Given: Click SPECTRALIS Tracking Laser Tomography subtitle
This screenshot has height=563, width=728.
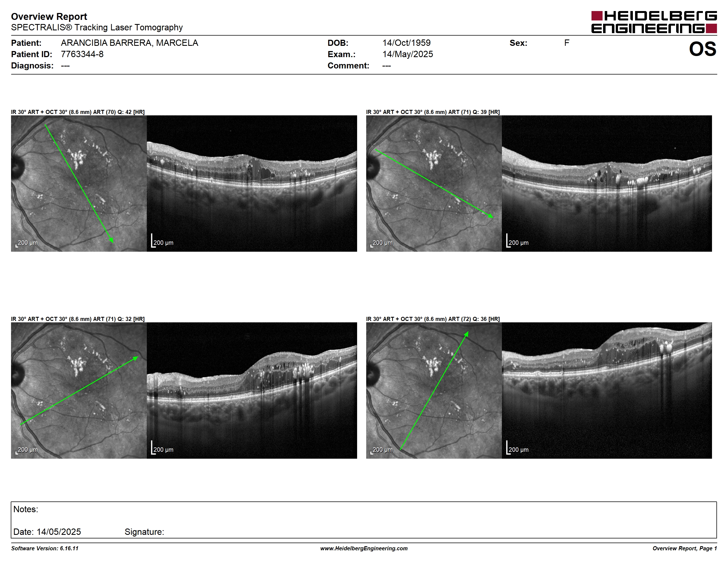Looking at the screenshot, I should pos(97,27).
